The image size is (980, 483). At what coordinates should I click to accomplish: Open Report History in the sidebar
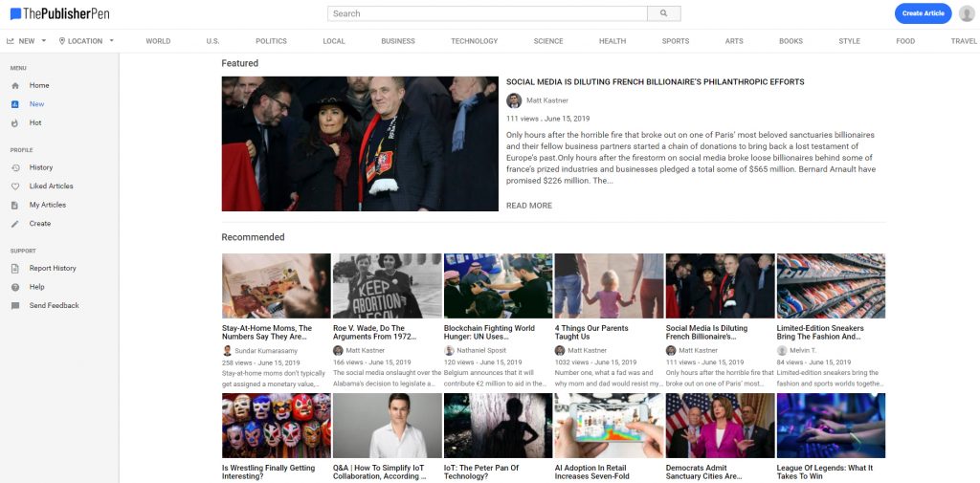pos(53,269)
